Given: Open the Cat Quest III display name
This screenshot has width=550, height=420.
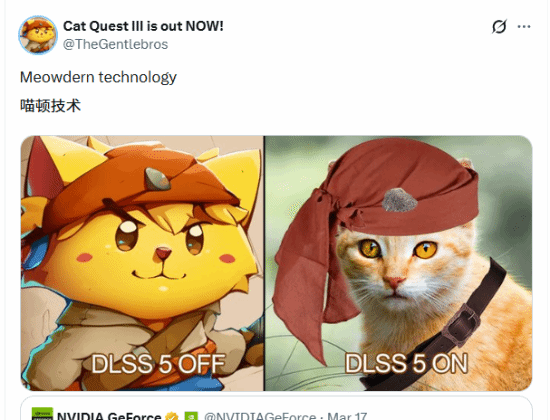Looking at the screenshot, I should pyautogui.click(x=143, y=26).
